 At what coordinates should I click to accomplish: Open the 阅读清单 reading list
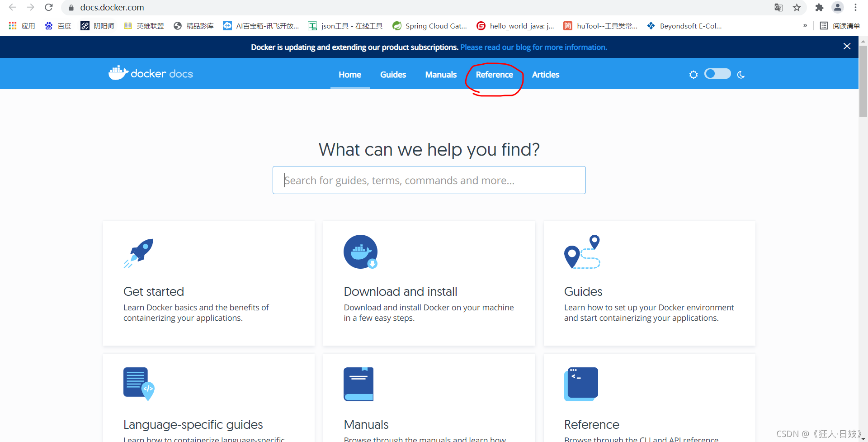[x=840, y=26]
